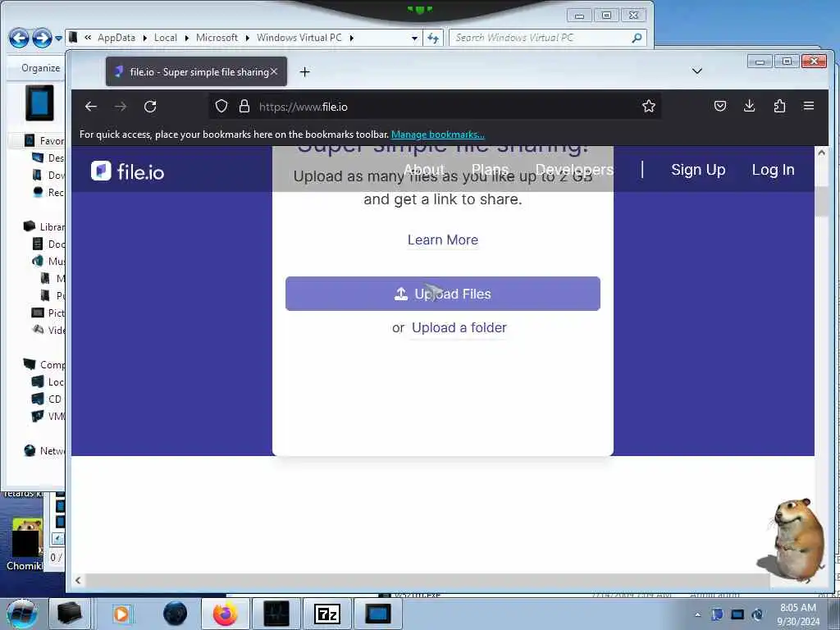Image resolution: width=840 pixels, height=630 pixels.
Task: Open 7-Zip from the taskbar
Action: (x=326, y=614)
